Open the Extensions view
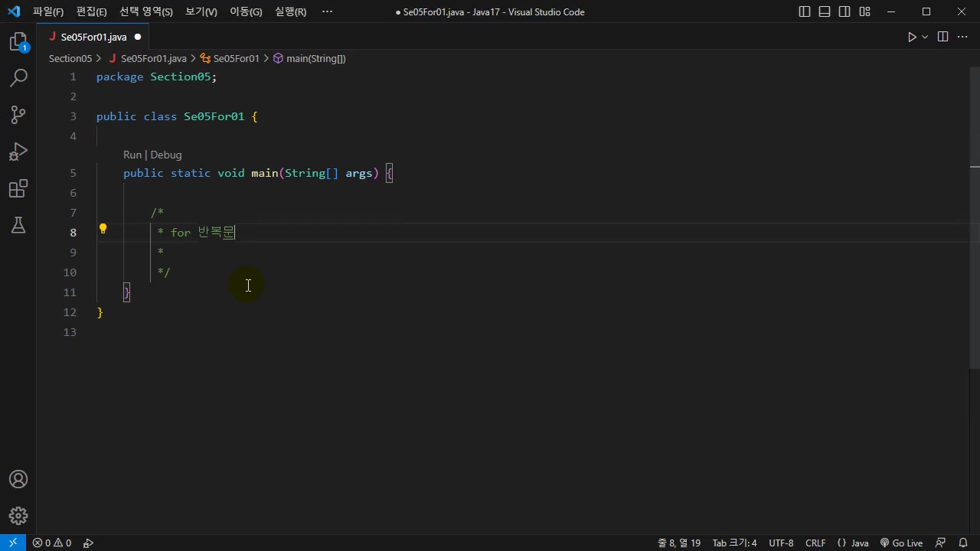980x551 pixels. point(18,188)
